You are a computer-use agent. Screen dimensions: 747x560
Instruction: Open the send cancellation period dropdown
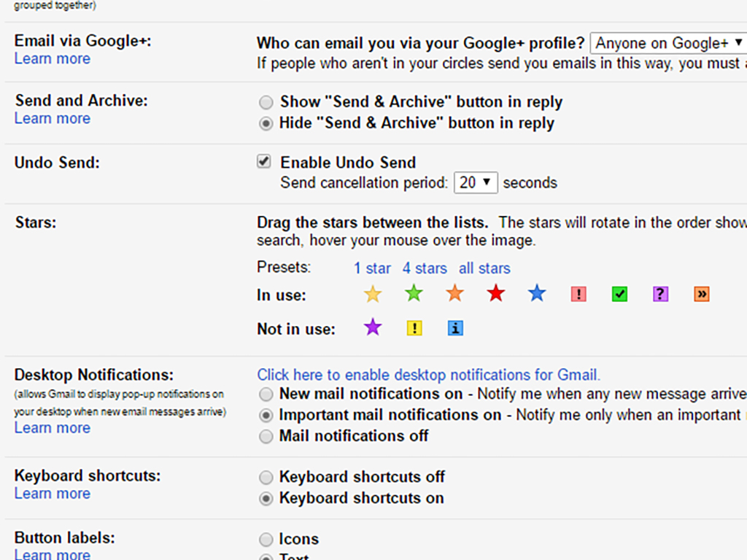click(476, 183)
